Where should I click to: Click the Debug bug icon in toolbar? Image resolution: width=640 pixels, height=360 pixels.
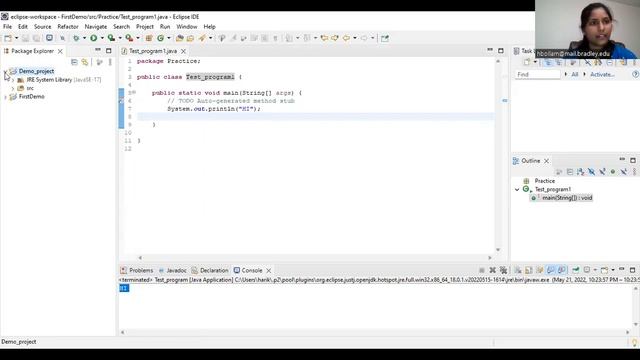click(x=76, y=38)
